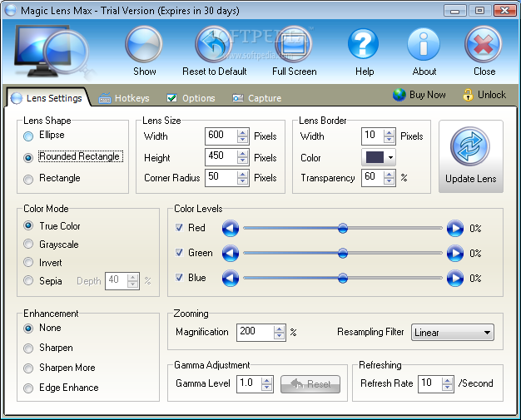Viewport: 521px width, 420px height.
Task: Choose Invert color mode
Action: click(28, 262)
